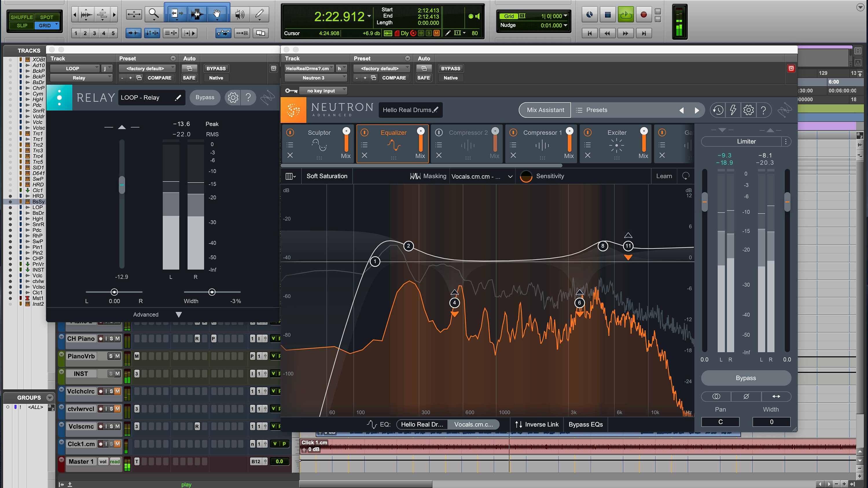Open Neutron 3 insert selector dropdown

click(x=316, y=78)
